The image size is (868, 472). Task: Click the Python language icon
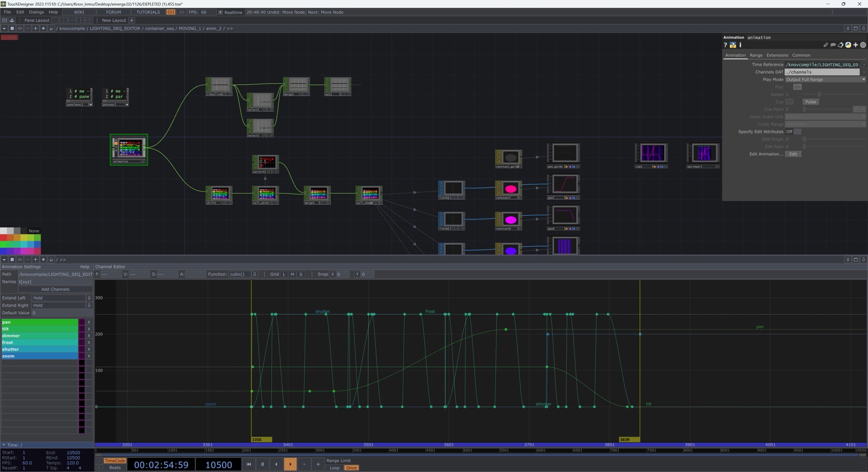pos(848,45)
